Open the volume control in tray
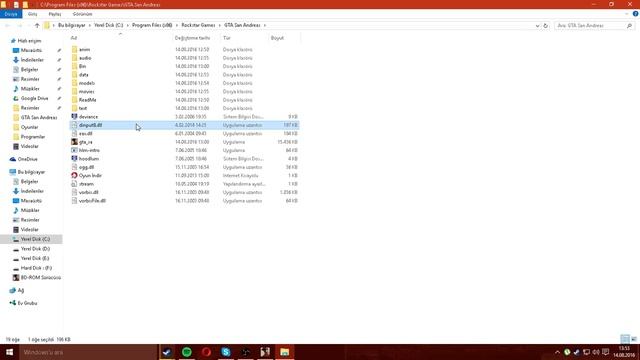The image size is (640, 360). click(596, 352)
